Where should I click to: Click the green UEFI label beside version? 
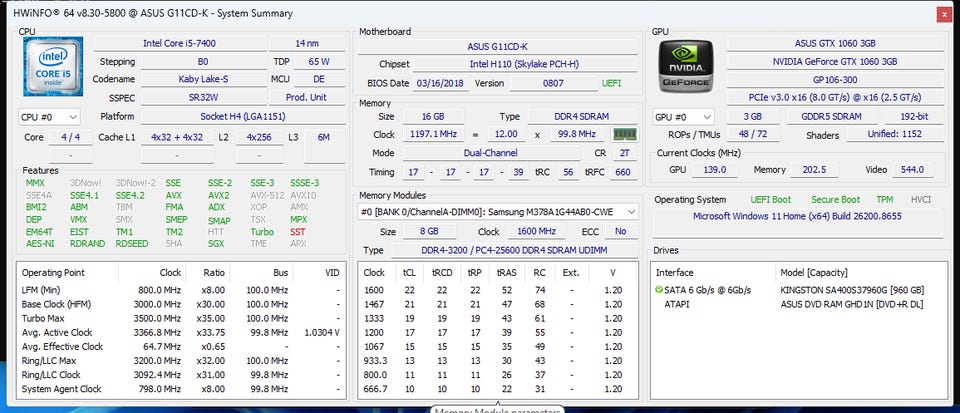tap(611, 83)
